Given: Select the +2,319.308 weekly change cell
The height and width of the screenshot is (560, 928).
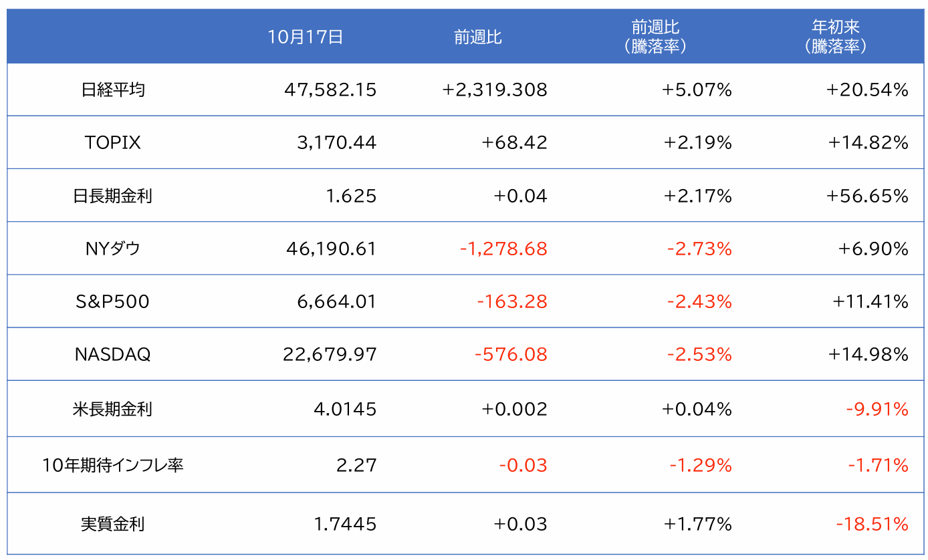Looking at the screenshot, I should [x=495, y=90].
